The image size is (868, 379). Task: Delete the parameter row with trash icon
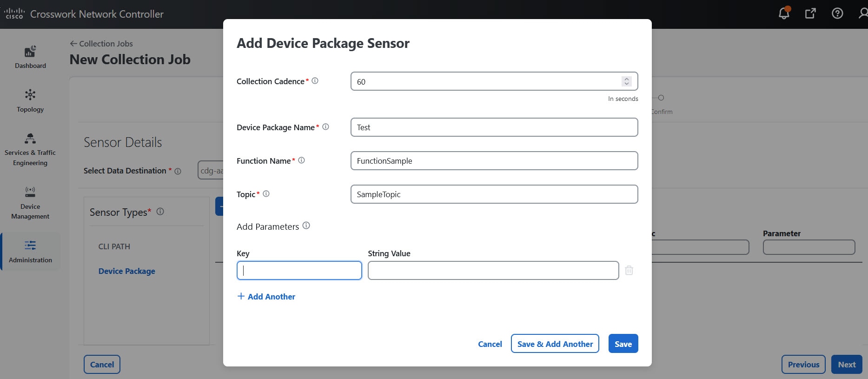[629, 270]
